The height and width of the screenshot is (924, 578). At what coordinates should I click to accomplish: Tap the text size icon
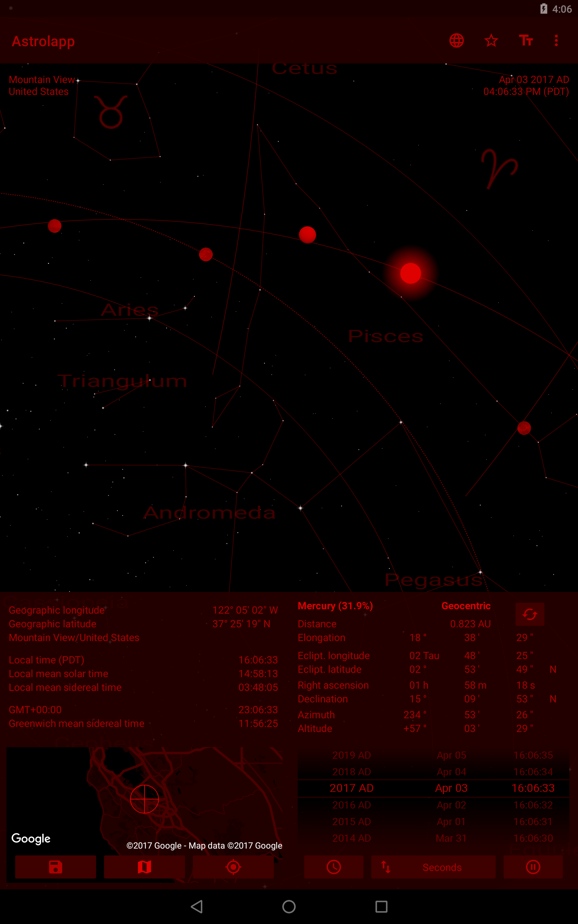tap(526, 40)
